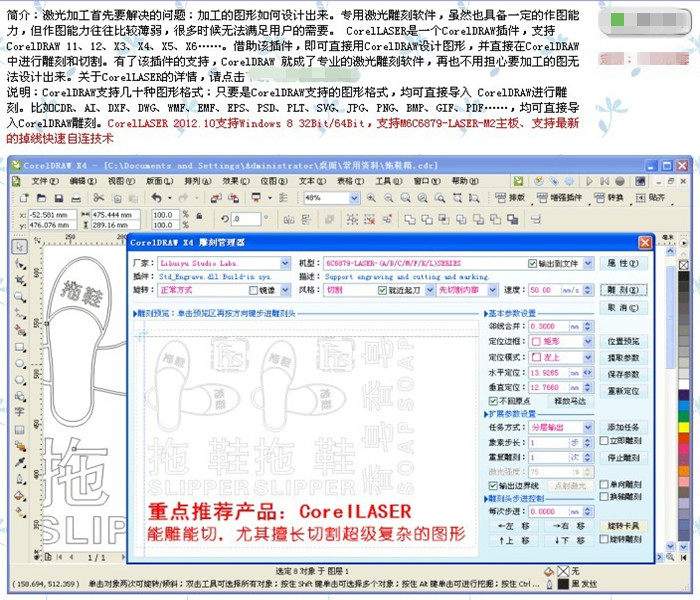Toggle the 不回原点 checkbox
This screenshot has height=600, width=700.
pos(493,401)
